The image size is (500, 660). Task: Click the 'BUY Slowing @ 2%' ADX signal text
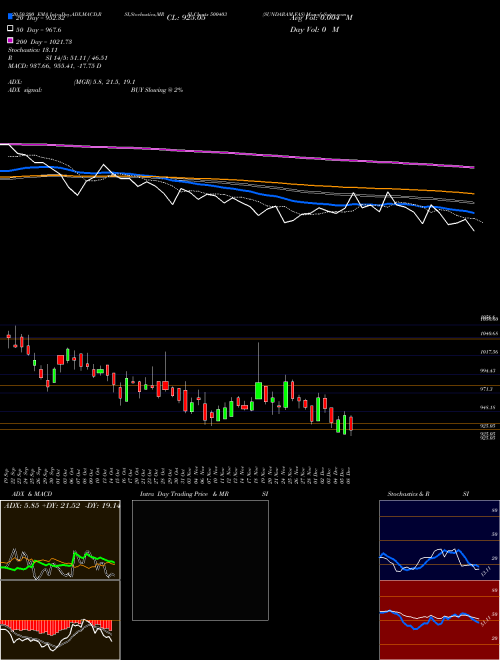tap(157, 90)
